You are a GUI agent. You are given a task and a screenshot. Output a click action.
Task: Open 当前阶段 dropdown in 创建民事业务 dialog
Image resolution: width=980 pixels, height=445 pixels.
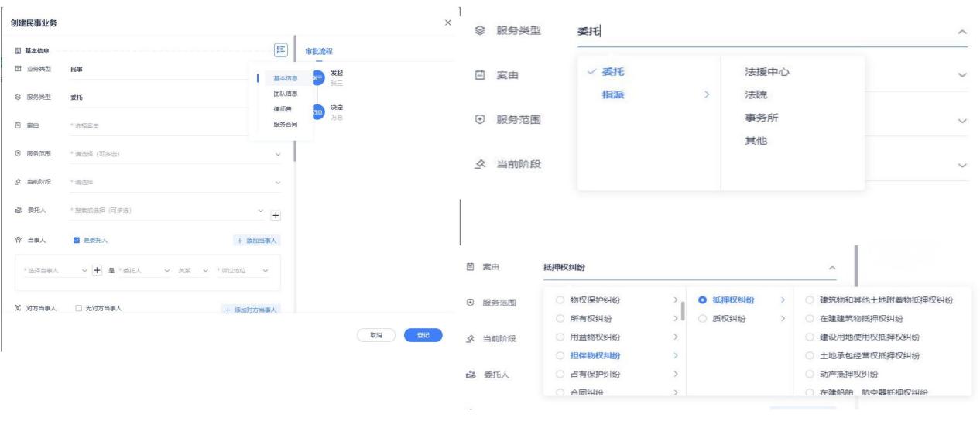click(x=277, y=183)
